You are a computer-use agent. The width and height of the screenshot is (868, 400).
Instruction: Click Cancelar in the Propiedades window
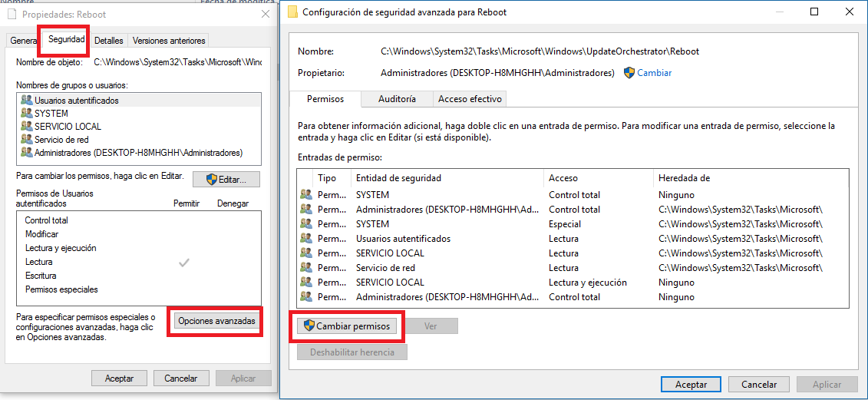pos(181,379)
